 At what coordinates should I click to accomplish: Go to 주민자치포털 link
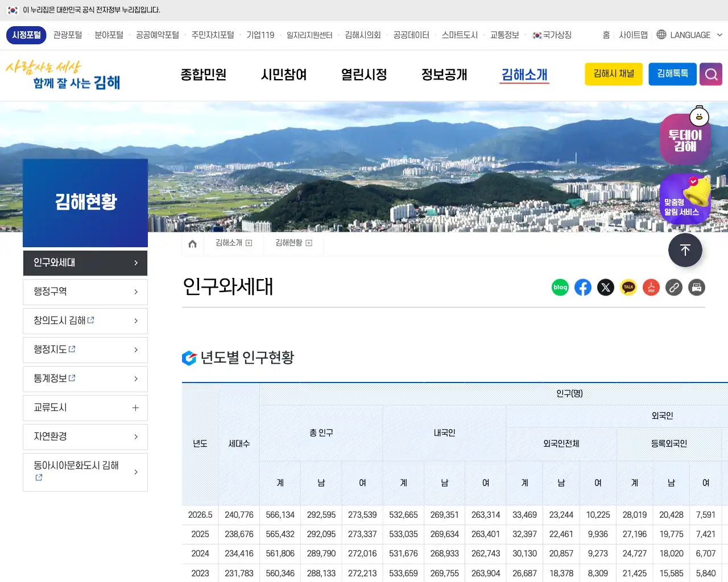213,35
